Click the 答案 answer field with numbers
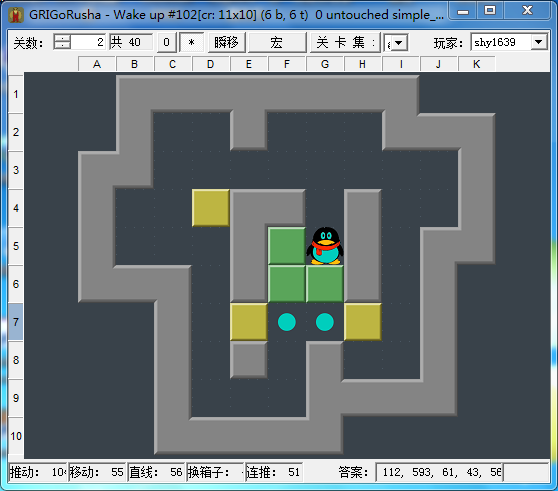Viewport: 558px width, 491px height. [x=439, y=472]
